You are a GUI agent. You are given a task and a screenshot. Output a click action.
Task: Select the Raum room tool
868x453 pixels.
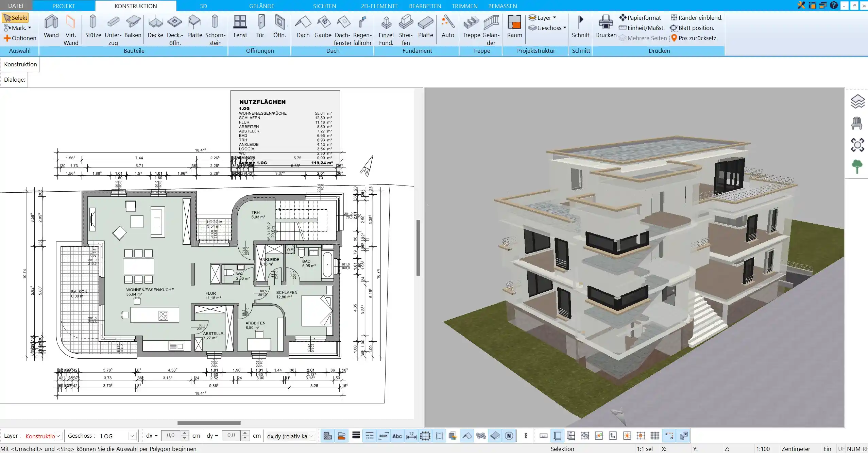pyautogui.click(x=514, y=27)
